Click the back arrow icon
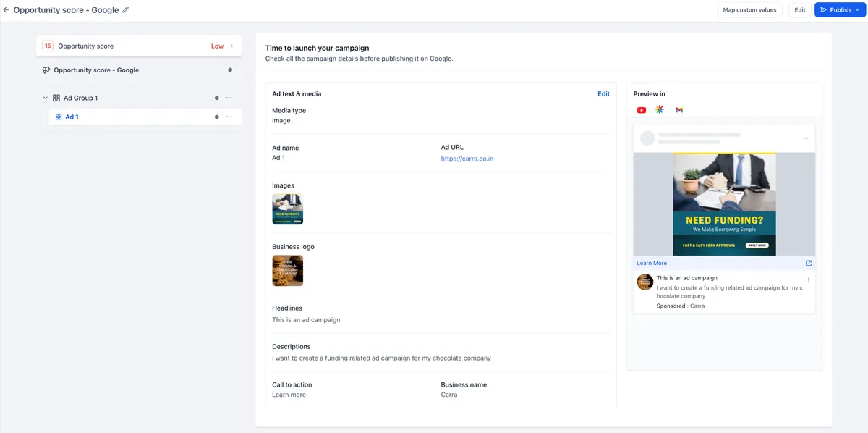Screen dimensions: 868x433 6,10
